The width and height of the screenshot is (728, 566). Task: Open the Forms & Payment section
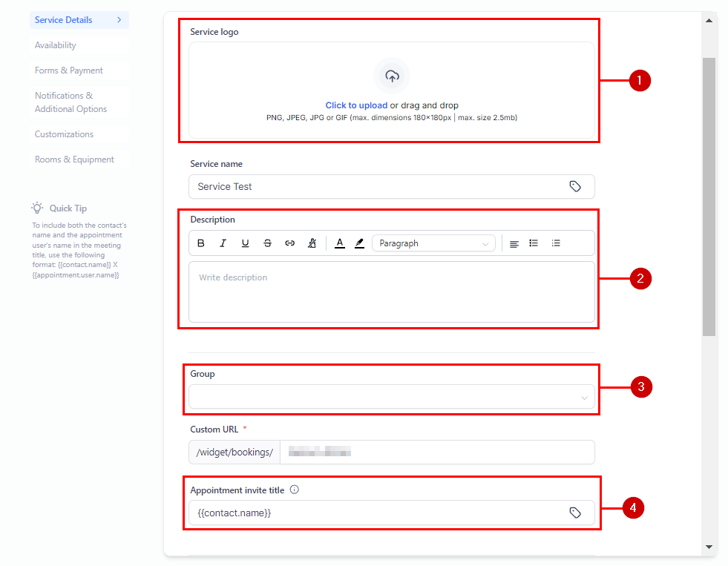pyautogui.click(x=69, y=70)
